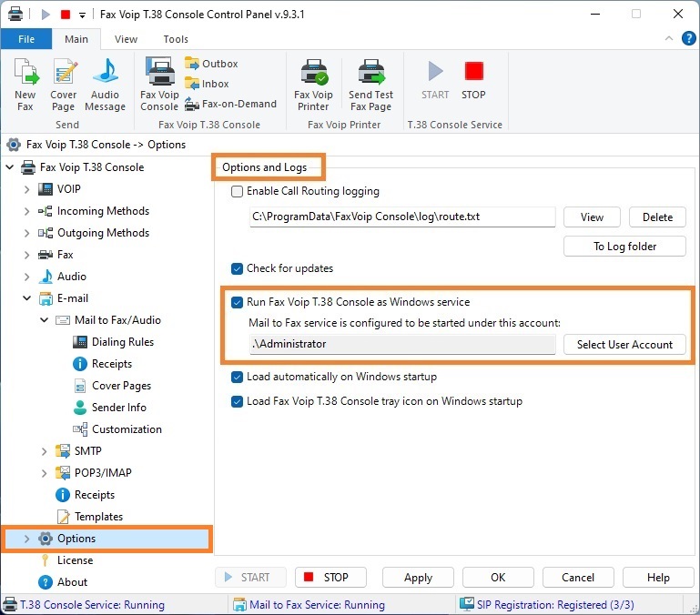Collapse the E-mail node arrow
The width and height of the screenshot is (700, 615).
click(x=26, y=298)
